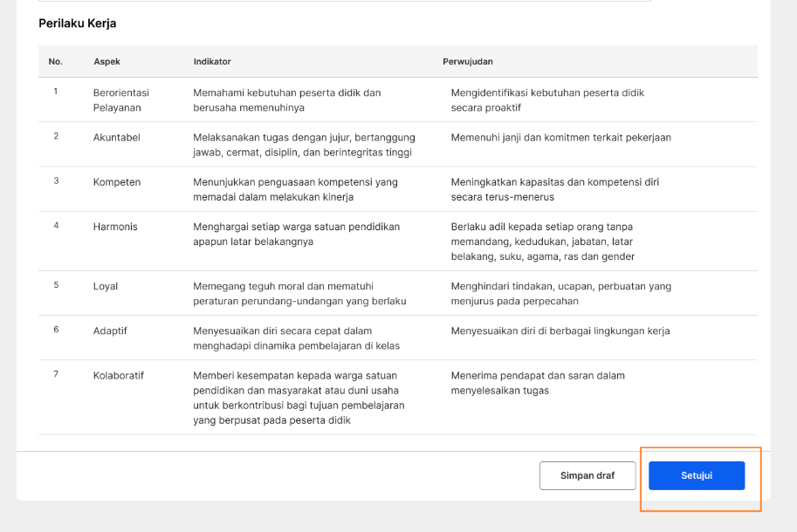Click the Kompeten aspect cell
Image resolution: width=797 pixels, height=532 pixels.
click(117, 182)
